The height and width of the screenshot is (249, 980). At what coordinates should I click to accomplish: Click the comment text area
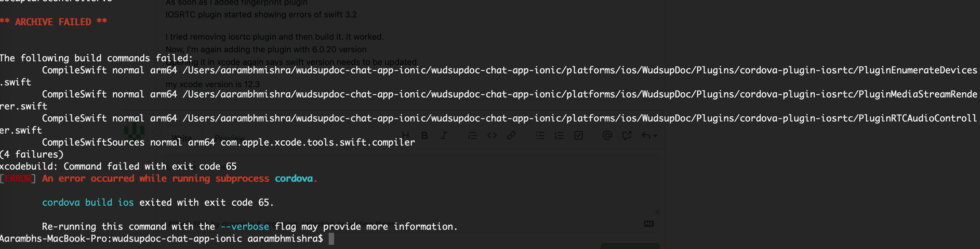tap(411, 185)
